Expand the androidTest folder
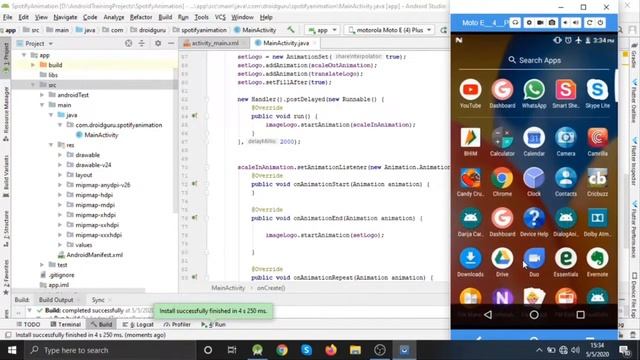The width and height of the screenshot is (640, 360). pos(42,95)
